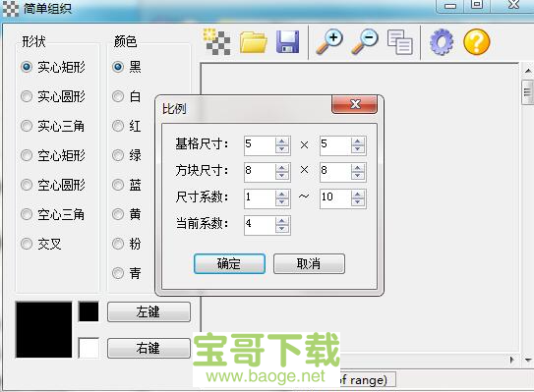This screenshot has height=392, width=534.
Task: Click the 右键 button
Action: click(148, 348)
